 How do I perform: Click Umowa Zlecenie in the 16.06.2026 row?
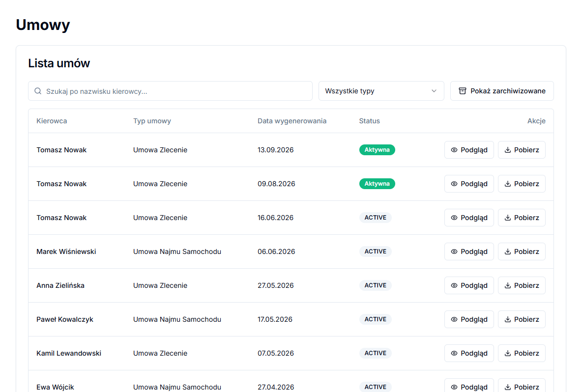point(160,218)
